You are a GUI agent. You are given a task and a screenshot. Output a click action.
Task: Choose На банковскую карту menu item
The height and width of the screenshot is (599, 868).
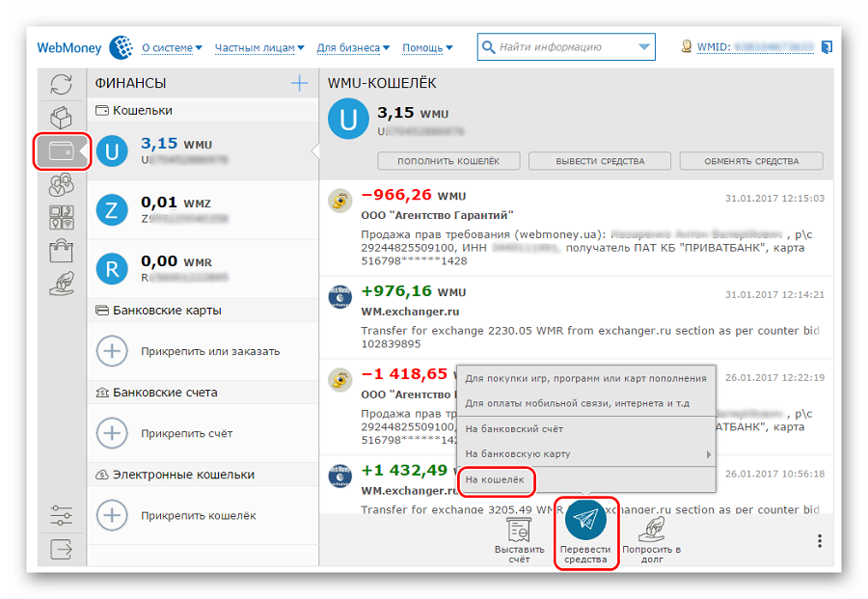point(585,454)
